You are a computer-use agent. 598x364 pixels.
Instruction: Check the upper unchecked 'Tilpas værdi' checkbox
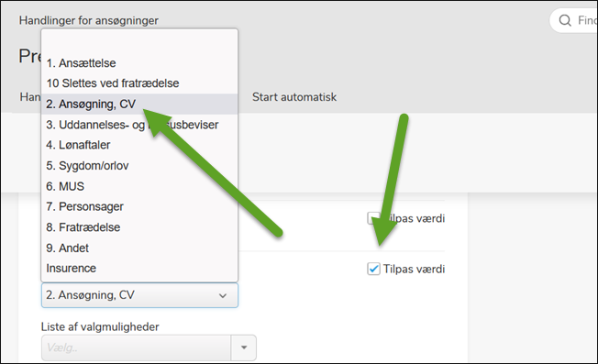pos(373,218)
